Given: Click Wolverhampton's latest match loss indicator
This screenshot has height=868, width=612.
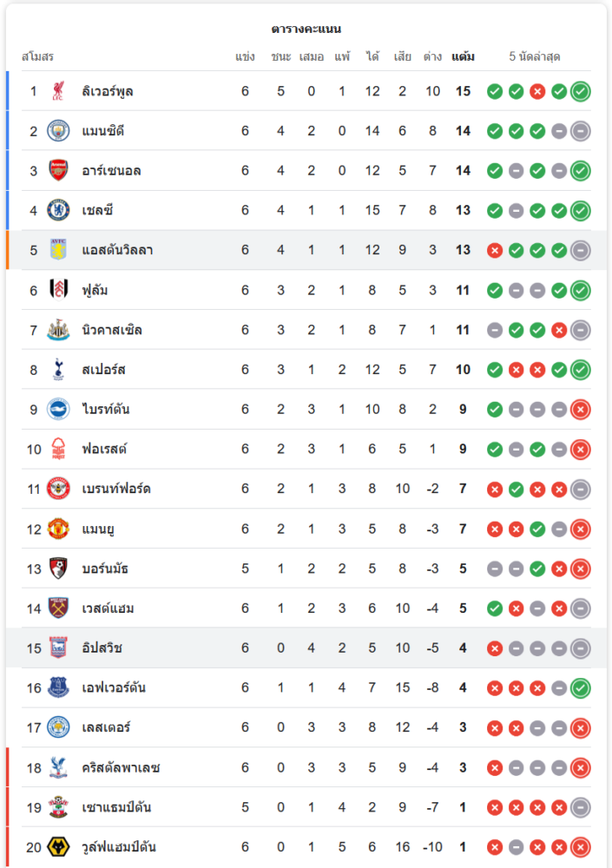Looking at the screenshot, I should [x=581, y=847].
